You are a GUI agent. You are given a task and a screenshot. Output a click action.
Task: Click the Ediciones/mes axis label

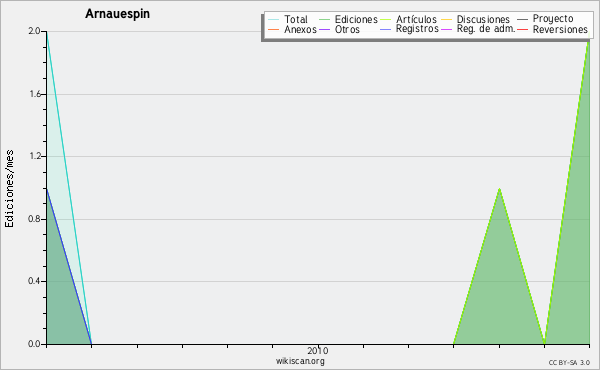[9, 189]
